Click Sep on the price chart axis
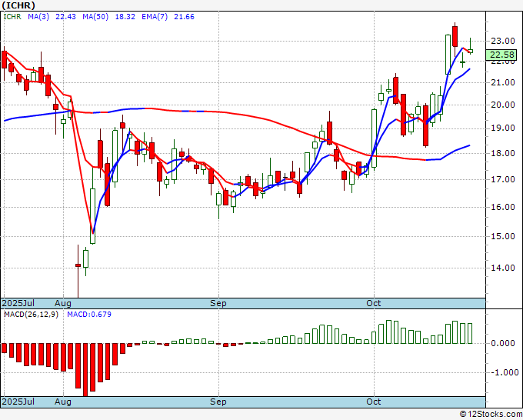523x420 pixels. (x=218, y=304)
